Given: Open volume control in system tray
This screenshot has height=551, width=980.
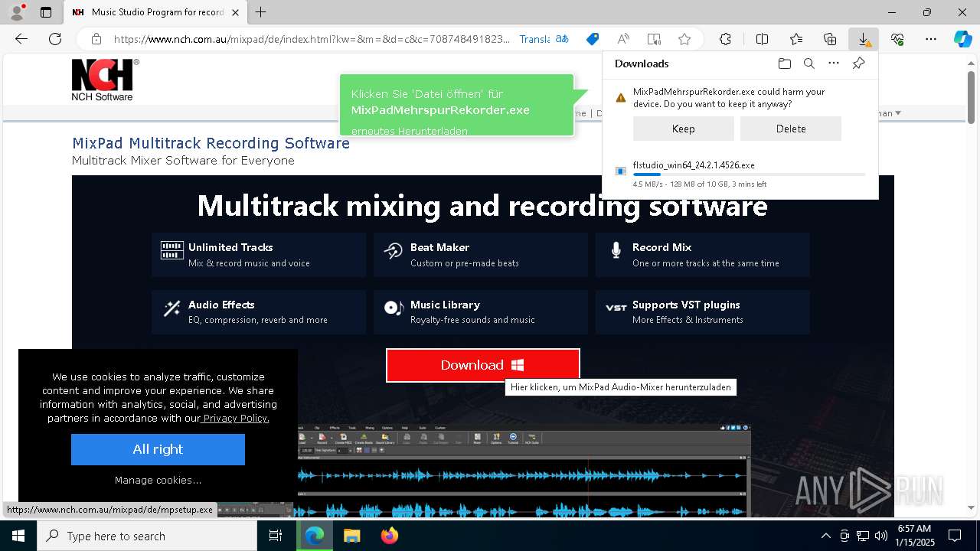Looking at the screenshot, I should click(x=881, y=536).
